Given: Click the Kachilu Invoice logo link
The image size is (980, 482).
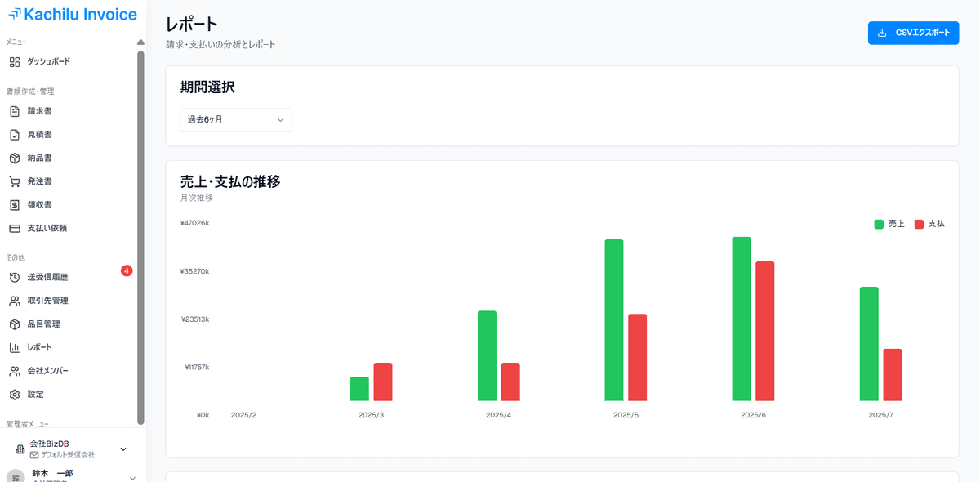Looking at the screenshot, I should [72, 14].
